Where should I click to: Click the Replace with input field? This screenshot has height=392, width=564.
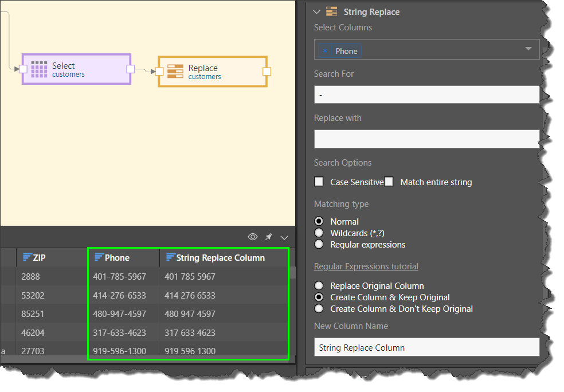[x=426, y=139]
